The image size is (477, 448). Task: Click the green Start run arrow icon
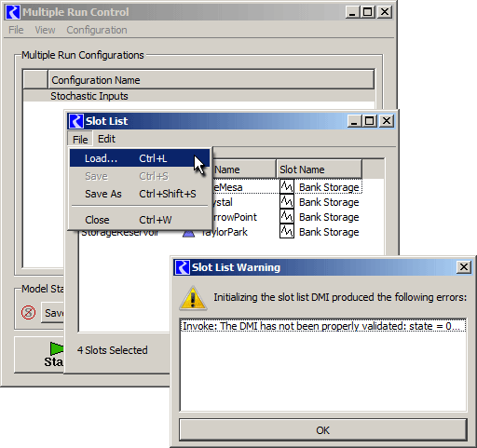coord(57,348)
